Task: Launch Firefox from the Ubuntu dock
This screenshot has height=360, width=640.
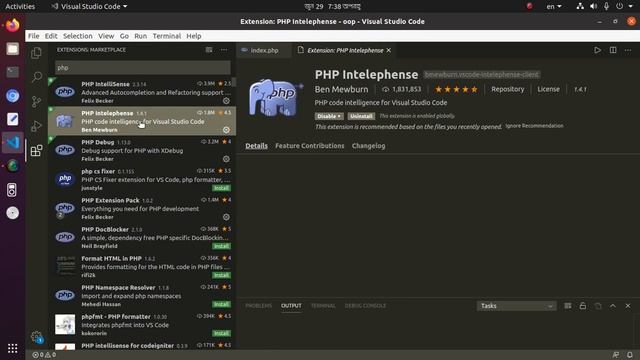Action: pos(13,25)
